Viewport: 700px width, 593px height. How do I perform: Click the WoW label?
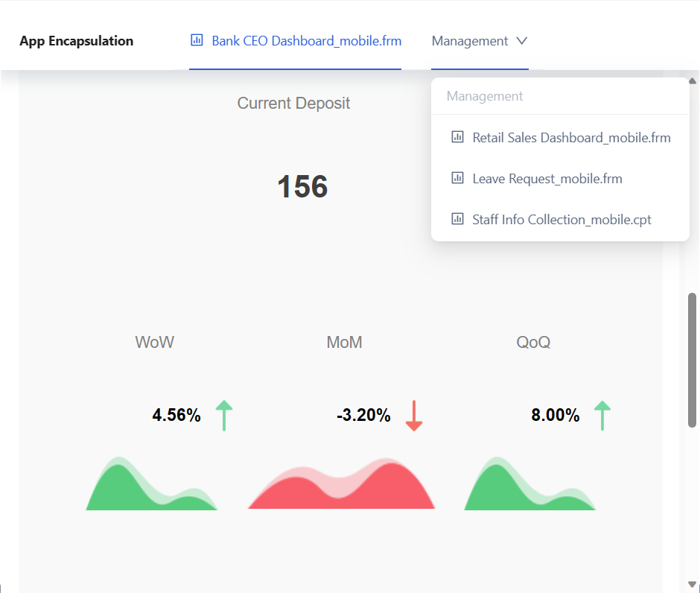tap(154, 343)
